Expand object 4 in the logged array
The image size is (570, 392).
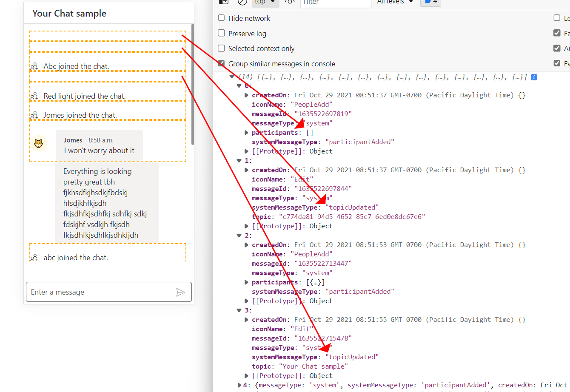pyautogui.click(x=239, y=385)
